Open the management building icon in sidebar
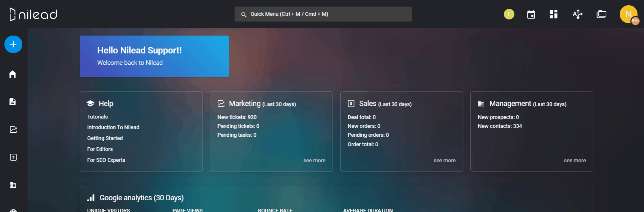The image size is (644, 212). [13, 185]
